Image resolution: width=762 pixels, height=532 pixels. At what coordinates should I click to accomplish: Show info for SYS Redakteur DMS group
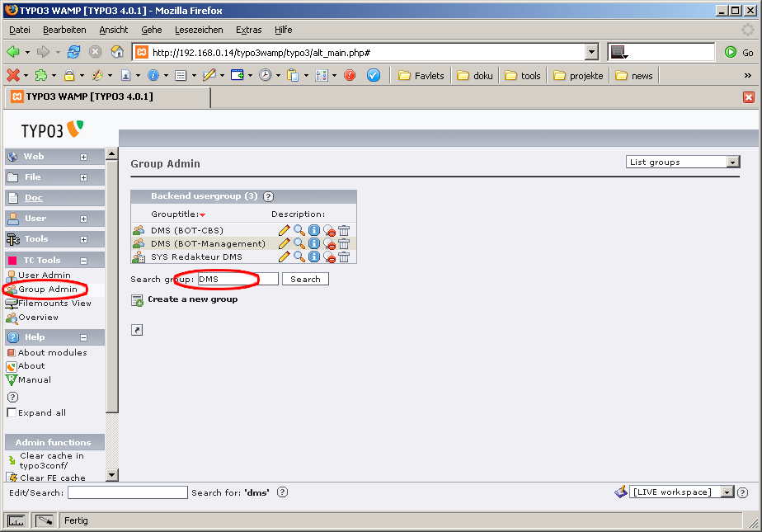click(314, 257)
